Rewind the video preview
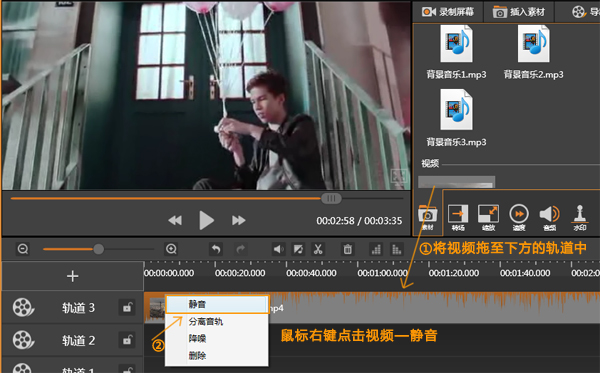 pyautogui.click(x=175, y=220)
